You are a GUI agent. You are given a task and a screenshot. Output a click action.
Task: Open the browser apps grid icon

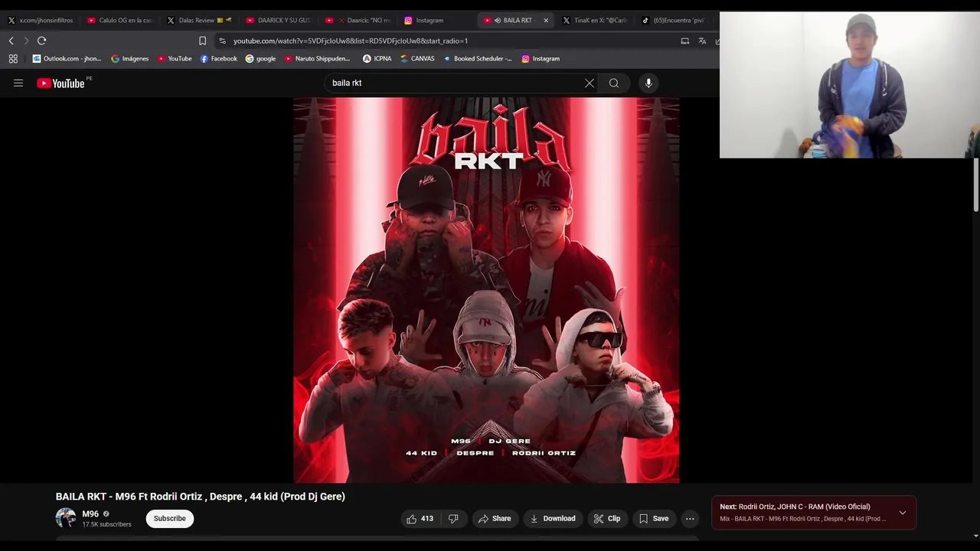13,58
